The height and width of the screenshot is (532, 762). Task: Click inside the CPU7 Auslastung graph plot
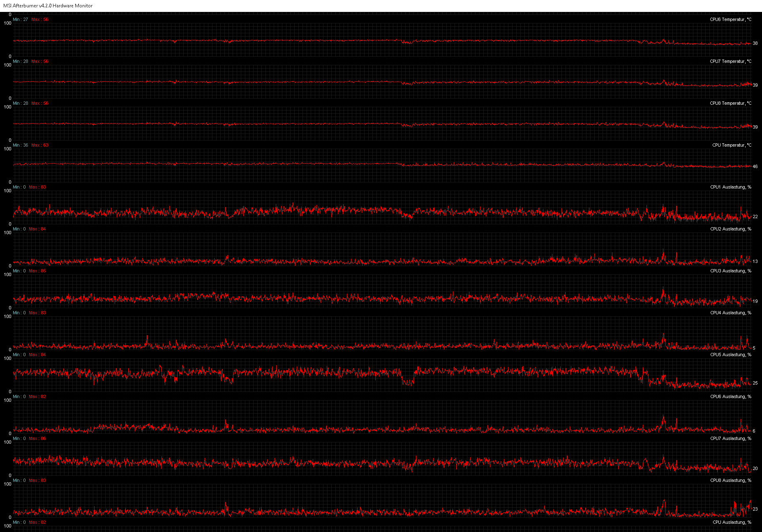pos(382,458)
